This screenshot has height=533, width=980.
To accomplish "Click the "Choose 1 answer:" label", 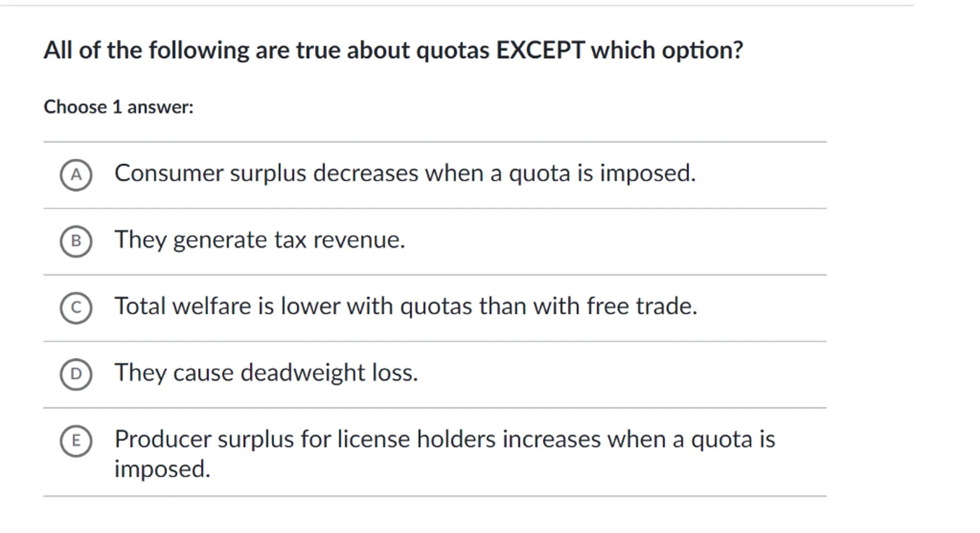I will tap(118, 107).
